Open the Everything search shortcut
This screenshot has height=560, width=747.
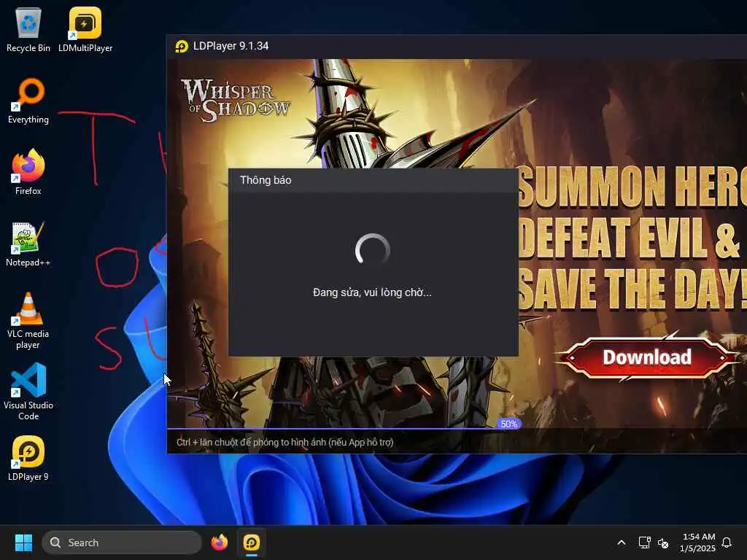tap(28, 101)
